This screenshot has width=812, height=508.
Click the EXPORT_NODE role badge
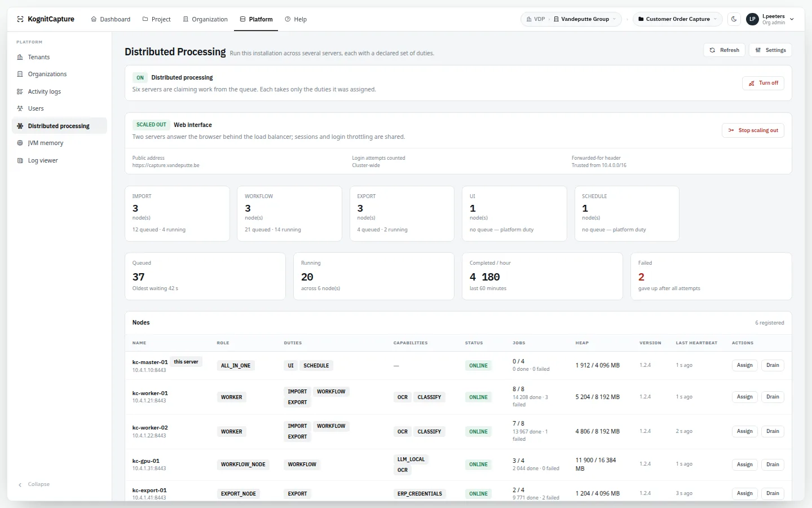239,494
